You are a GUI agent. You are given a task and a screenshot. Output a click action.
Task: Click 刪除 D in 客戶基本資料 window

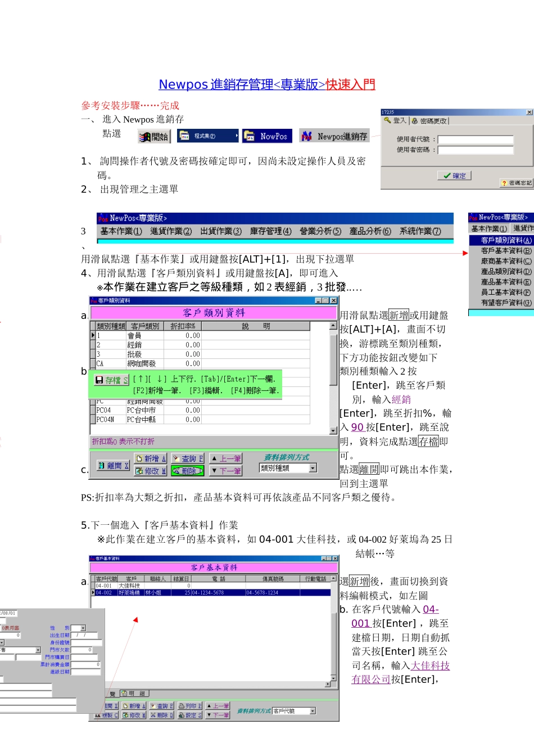[x=162, y=715]
